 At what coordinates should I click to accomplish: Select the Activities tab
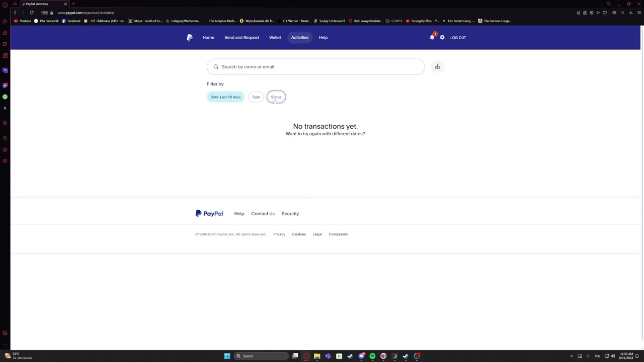299,37
